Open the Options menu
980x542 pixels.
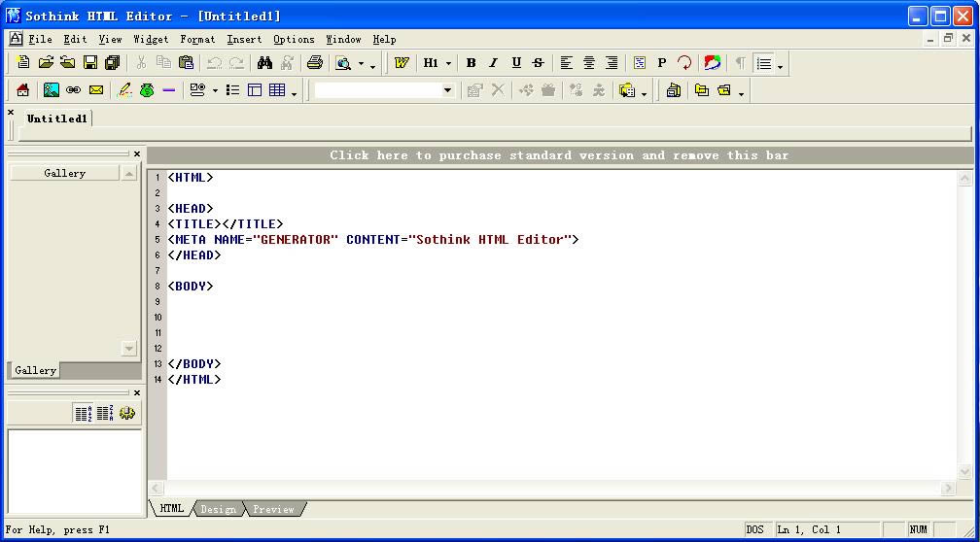294,39
